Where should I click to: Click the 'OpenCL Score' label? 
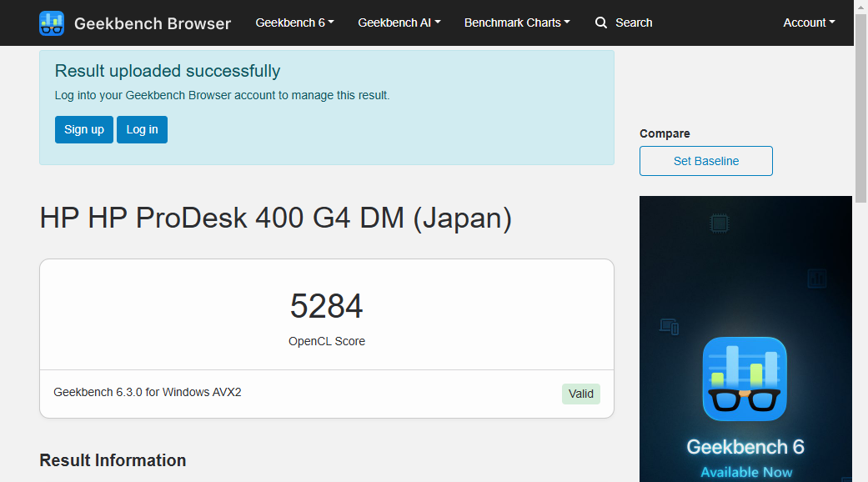tap(327, 341)
